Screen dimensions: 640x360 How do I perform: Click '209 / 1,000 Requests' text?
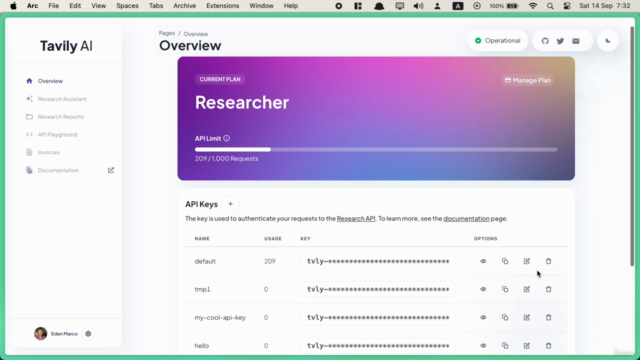227,158
